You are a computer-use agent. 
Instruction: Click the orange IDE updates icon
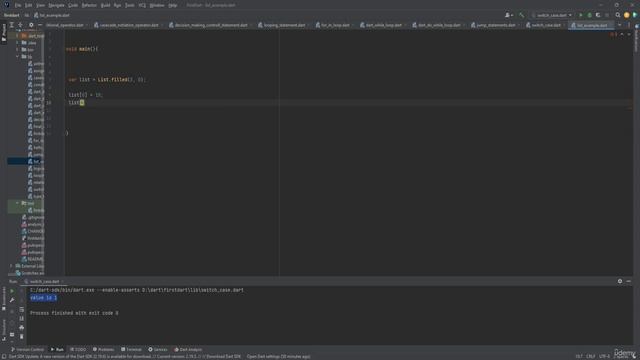(627, 15)
